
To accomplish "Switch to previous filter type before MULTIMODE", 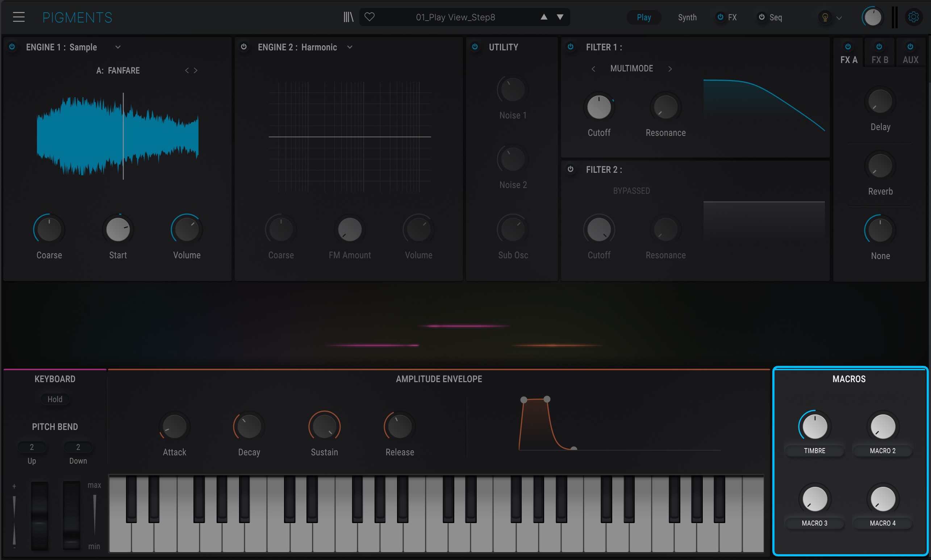I will (x=593, y=69).
